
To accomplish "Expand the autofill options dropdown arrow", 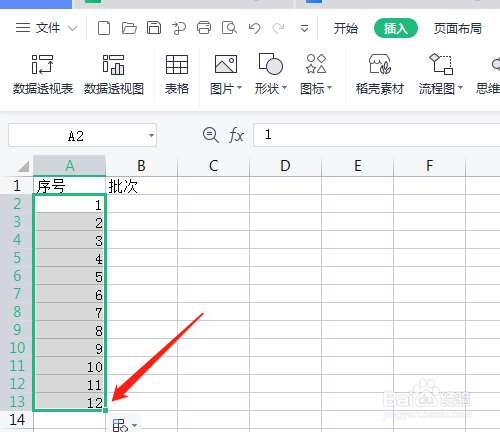I will click(x=134, y=425).
